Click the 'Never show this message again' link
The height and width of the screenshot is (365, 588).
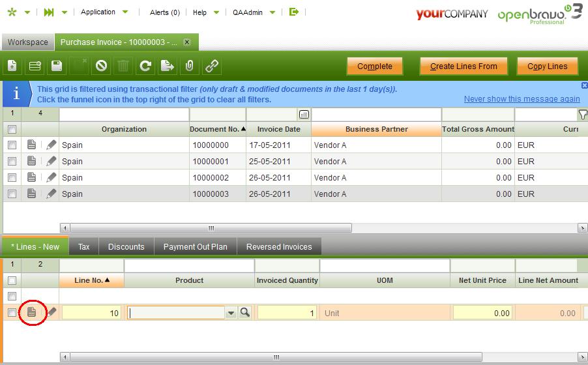522,99
